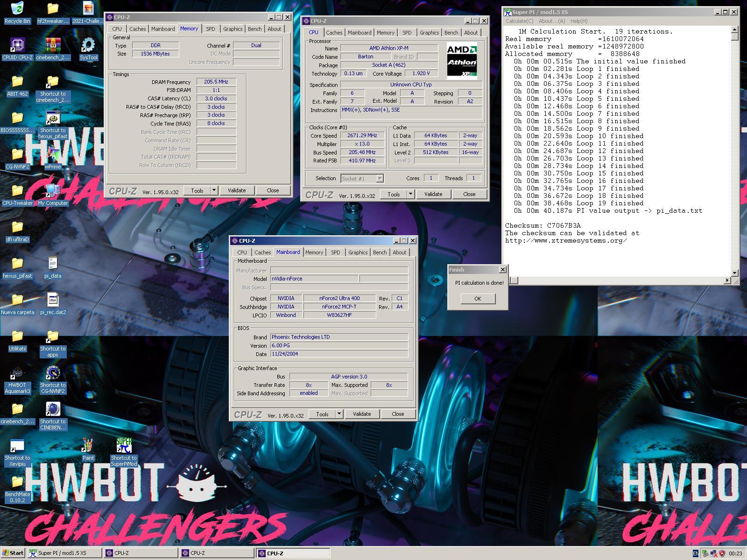Viewport: 747px width, 560px height.
Task: Click the red shield security tray icon
Action: click(722, 553)
